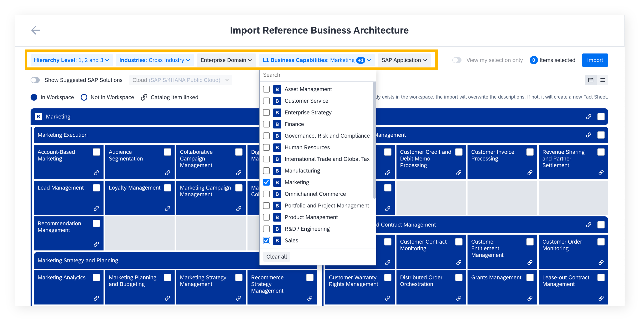Image resolution: width=644 pixels, height=325 pixels.
Task: Click link icon on Customer Contract Monitoring card
Action: click(459, 262)
